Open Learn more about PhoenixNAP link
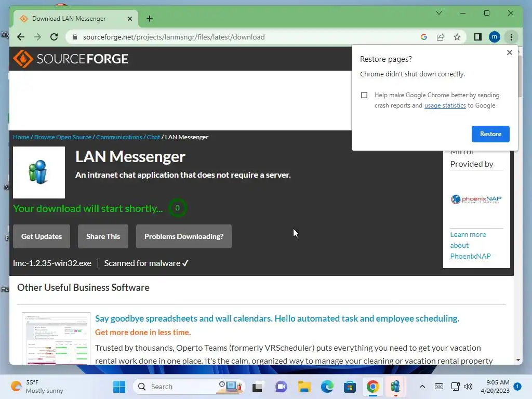This screenshot has width=532, height=399. click(470, 245)
